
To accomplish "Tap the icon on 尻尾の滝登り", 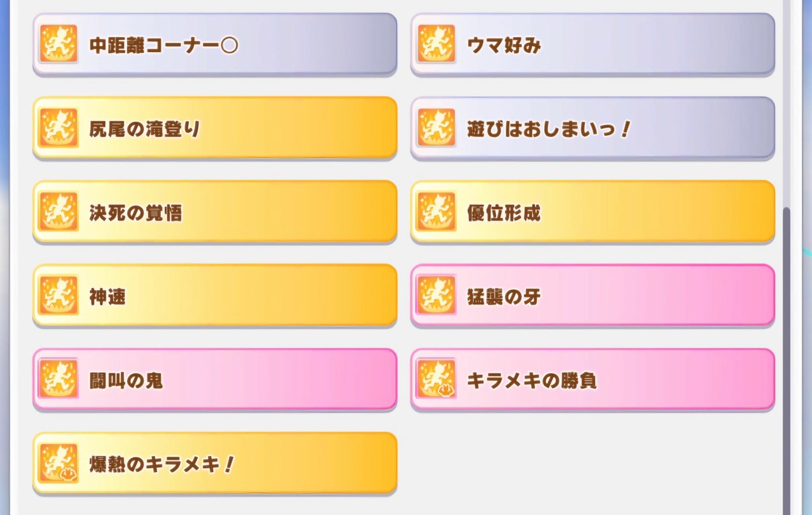I will (59, 127).
